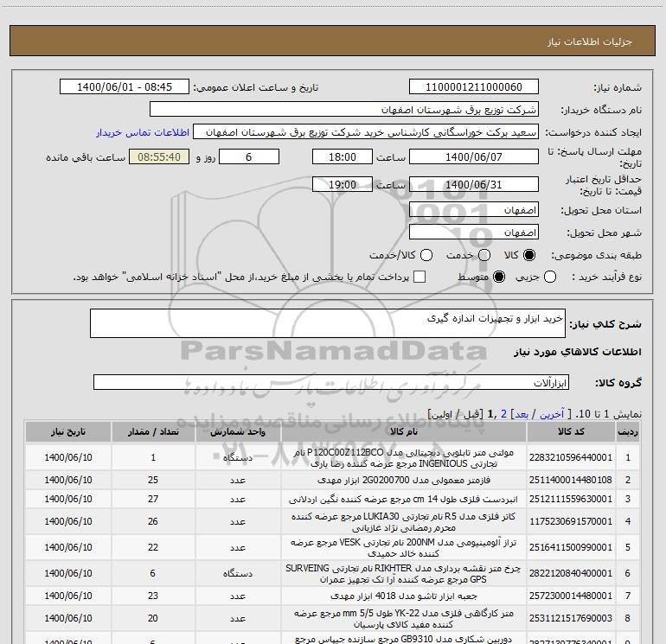Click the جعبه ابزار تاشو item name
The height and width of the screenshot is (644, 666).
pyautogui.click(x=404, y=596)
